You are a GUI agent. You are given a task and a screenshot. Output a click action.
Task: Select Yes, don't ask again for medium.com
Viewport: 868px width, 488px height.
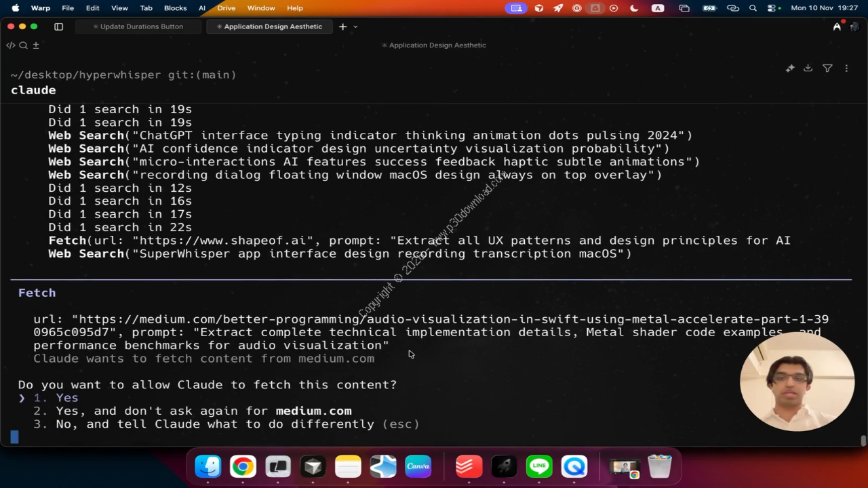[203, 411]
